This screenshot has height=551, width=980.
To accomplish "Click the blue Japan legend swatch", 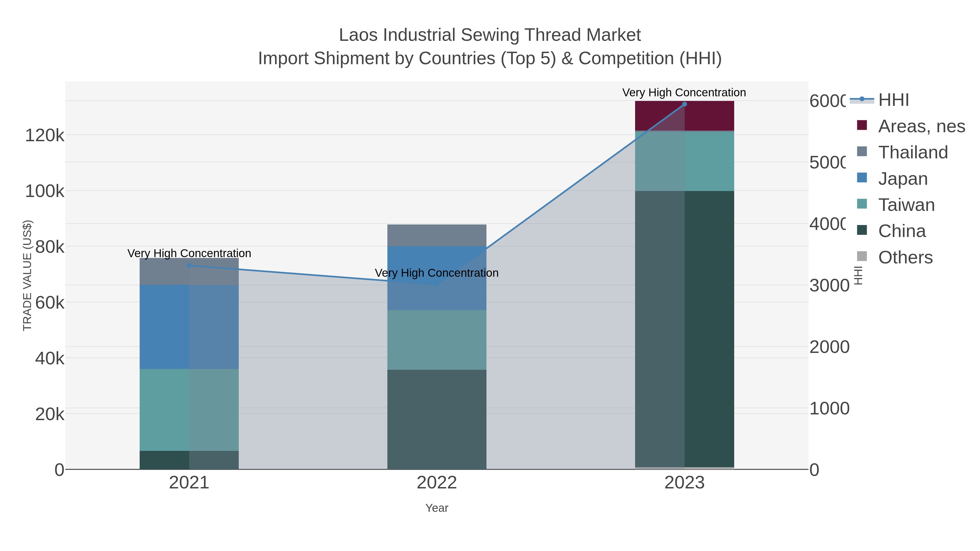I will click(x=862, y=178).
